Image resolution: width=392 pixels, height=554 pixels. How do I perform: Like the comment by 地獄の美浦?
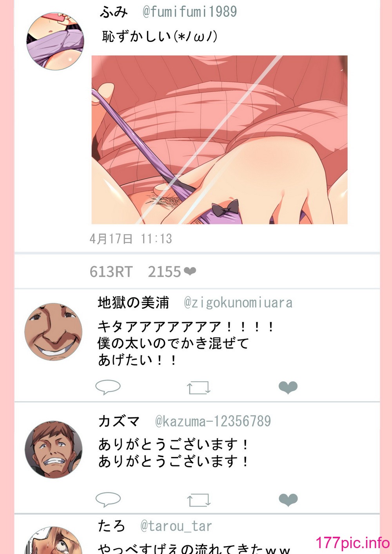pyautogui.click(x=288, y=387)
